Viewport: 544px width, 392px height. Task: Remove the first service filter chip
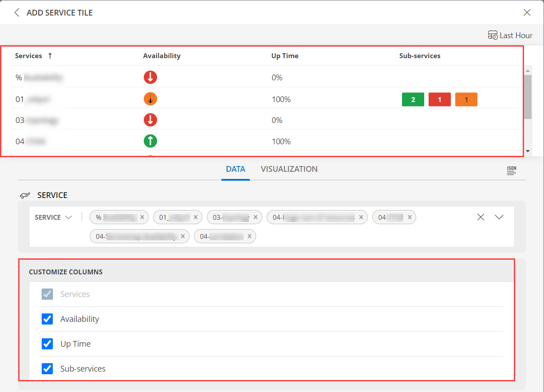(142, 217)
